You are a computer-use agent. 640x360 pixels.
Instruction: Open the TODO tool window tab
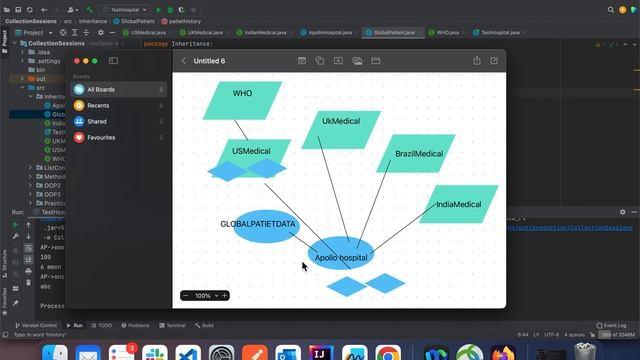click(x=102, y=325)
